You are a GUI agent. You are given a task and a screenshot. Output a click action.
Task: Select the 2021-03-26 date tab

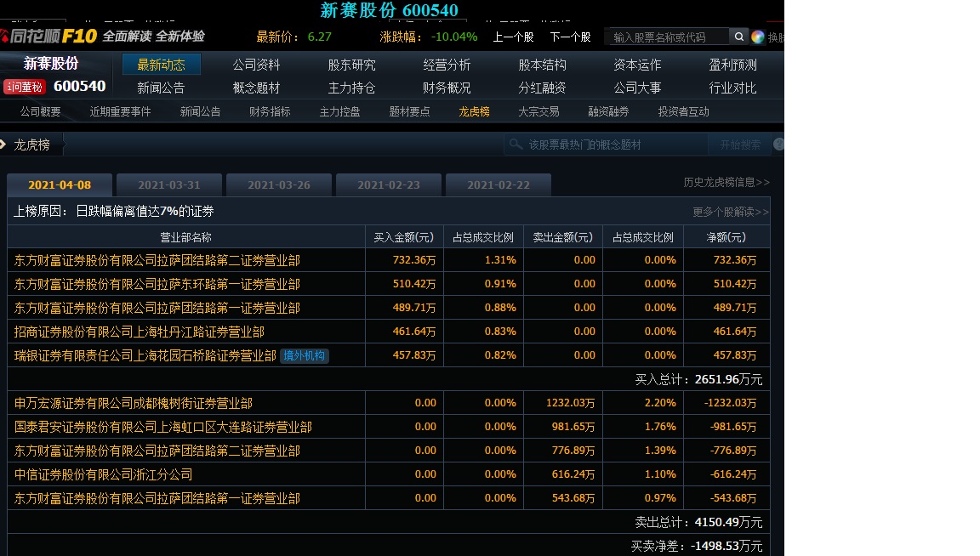(279, 185)
